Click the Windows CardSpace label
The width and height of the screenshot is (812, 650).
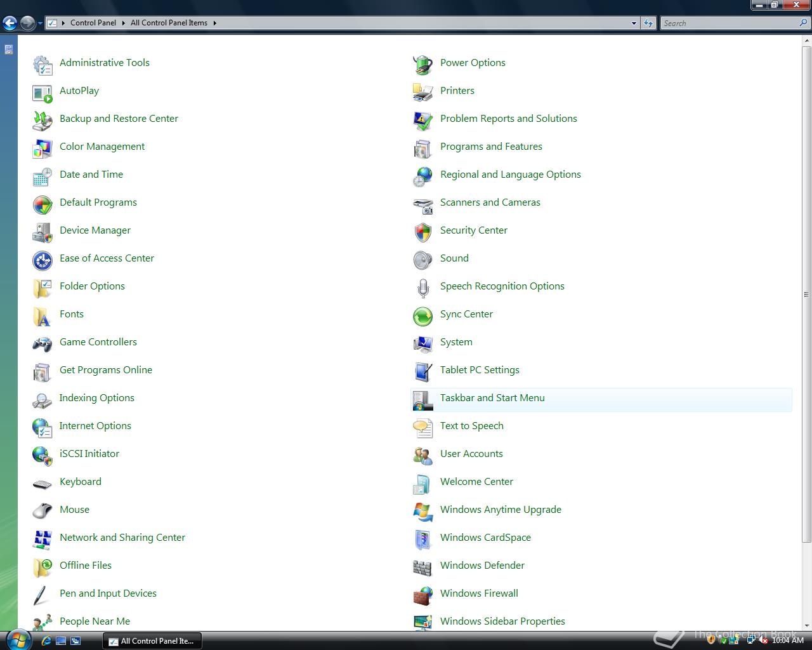click(x=485, y=538)
